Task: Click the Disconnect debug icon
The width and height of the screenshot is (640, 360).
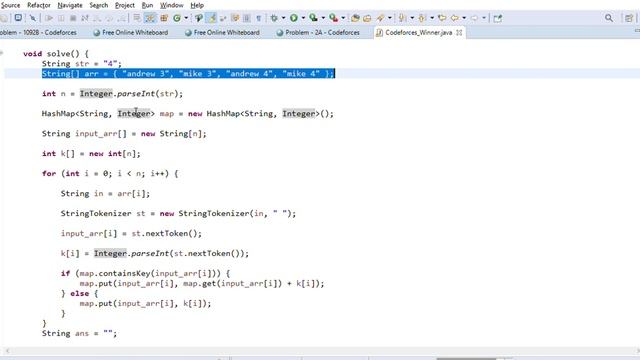Action: pyautogui.click(x=85, y=18)
